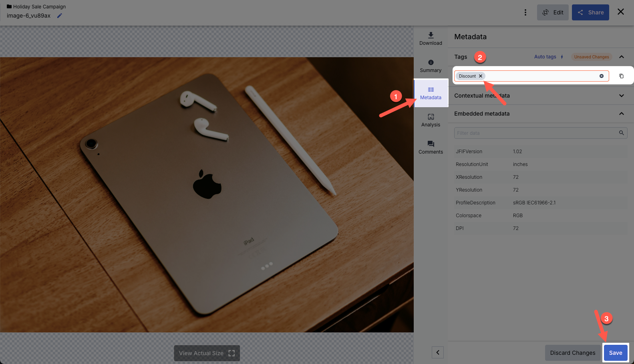Screen dimensions: 634x364
Task: Click the inches value
Action: click(x=520, y=164)
